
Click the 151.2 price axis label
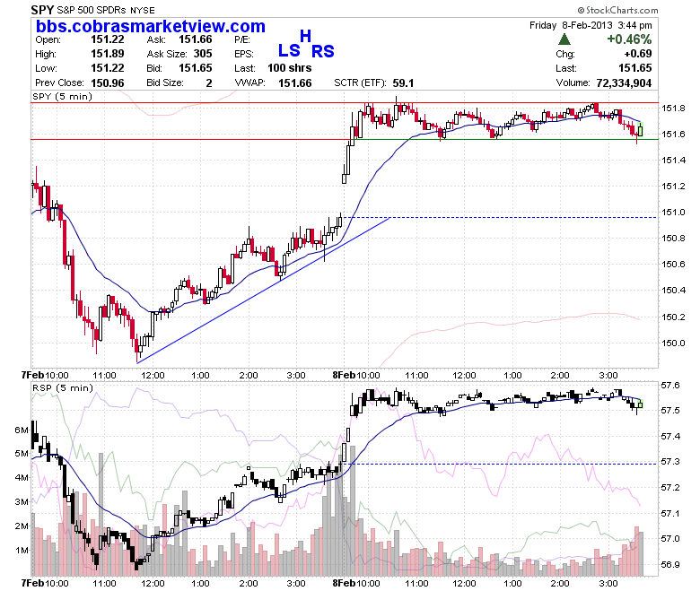pyautogui.click(x=673, y=186)
